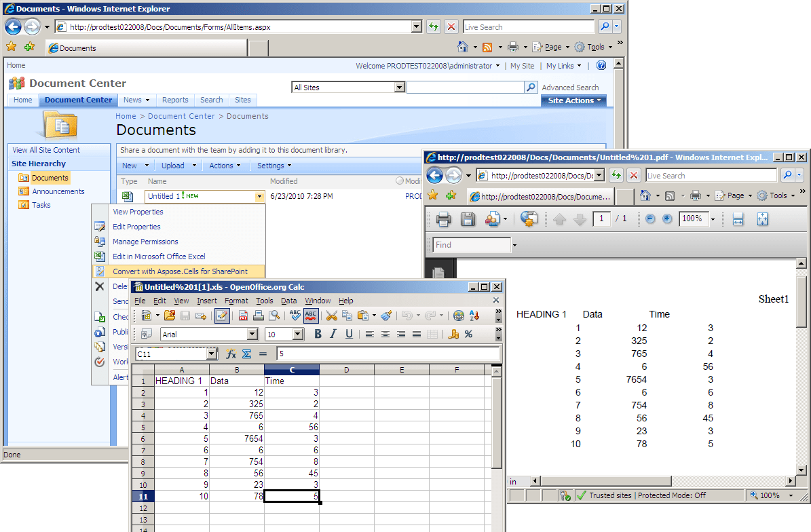Image resolution: width=811 pixels, height=532 pixels.
Task: Open the Untitled 1 item dropdown arrow
Action: (259, 197)
